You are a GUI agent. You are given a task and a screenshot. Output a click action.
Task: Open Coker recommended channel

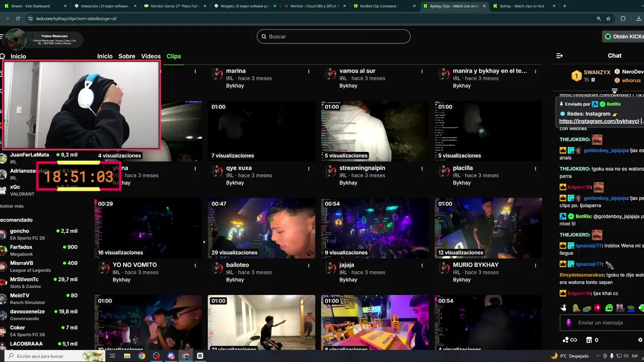point(39,331)
